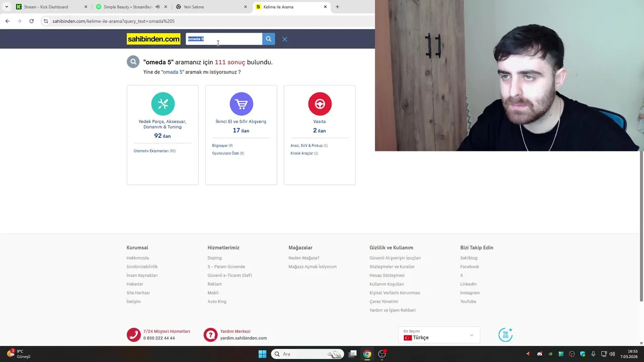Viewport: 644px width, 362px height.
Task: Open yardim.sahibinden.com link
Action: pos(244,338)
